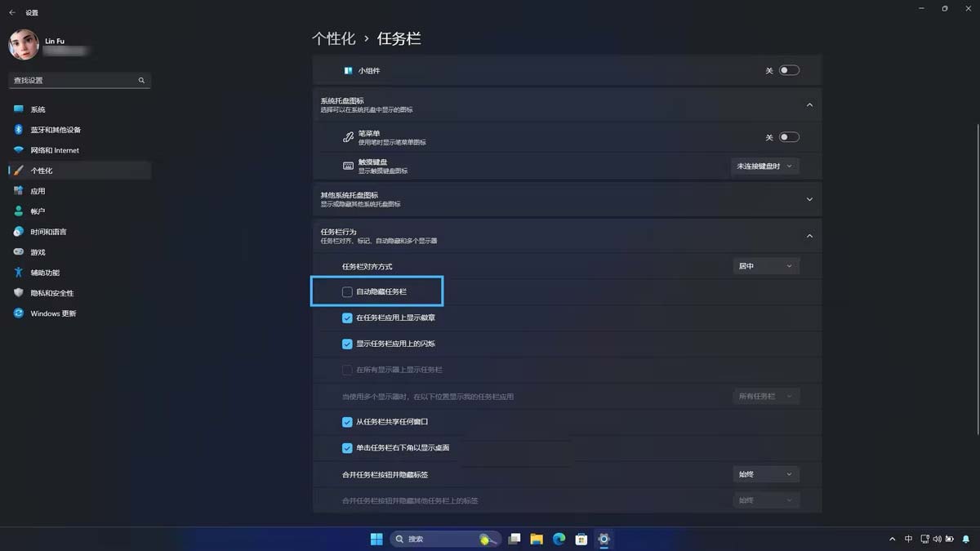Screen dimensions: 980x551
Task: Enable the 自动隐藏任务栏 checkbox
Action: coord(347,291)
